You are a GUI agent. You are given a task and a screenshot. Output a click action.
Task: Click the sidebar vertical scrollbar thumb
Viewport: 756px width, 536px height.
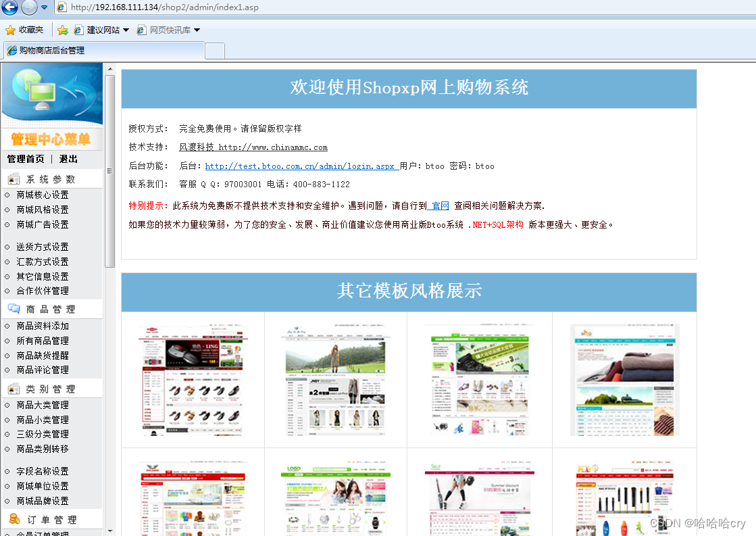(110, 171)
